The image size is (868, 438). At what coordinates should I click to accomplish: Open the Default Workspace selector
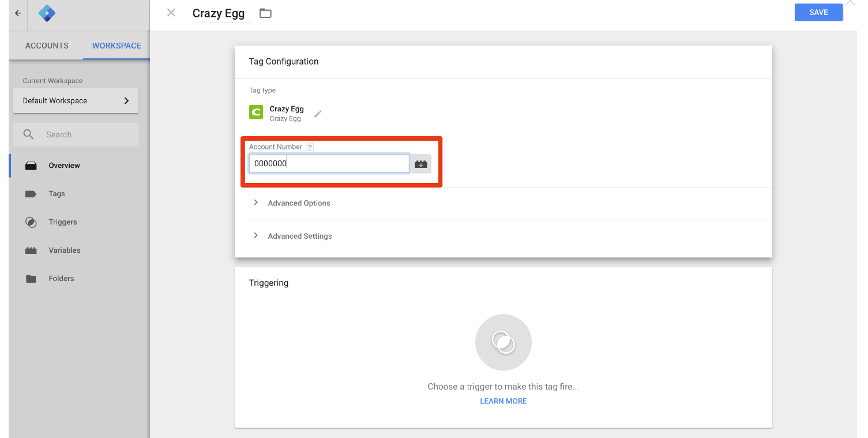click(x=76, y=100)
